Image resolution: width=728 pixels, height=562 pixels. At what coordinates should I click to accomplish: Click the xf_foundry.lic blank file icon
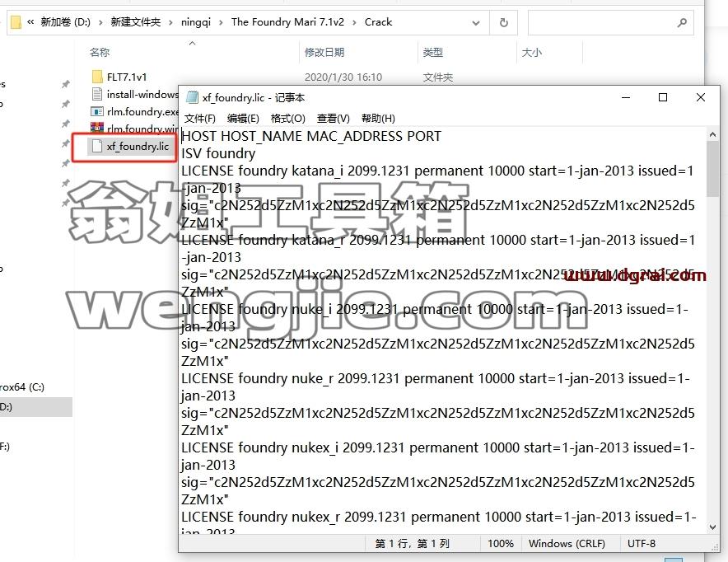(x=97, y=147)
